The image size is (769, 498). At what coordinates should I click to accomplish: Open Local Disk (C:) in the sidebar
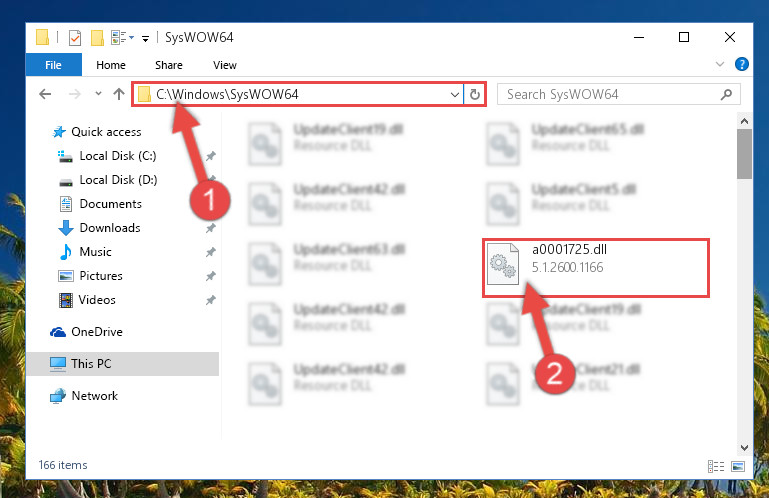click(118, 156)
